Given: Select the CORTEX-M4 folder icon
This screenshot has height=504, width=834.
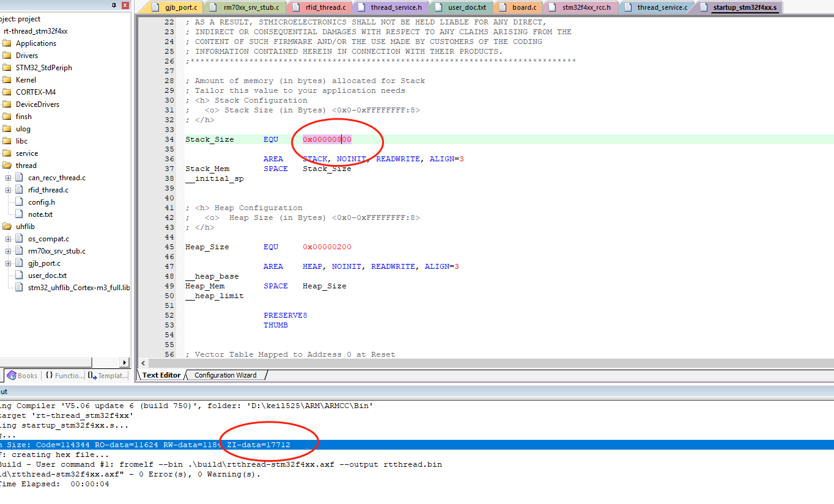Looking at the screenshot, I should pyautogui.click(x=7, y=92).
